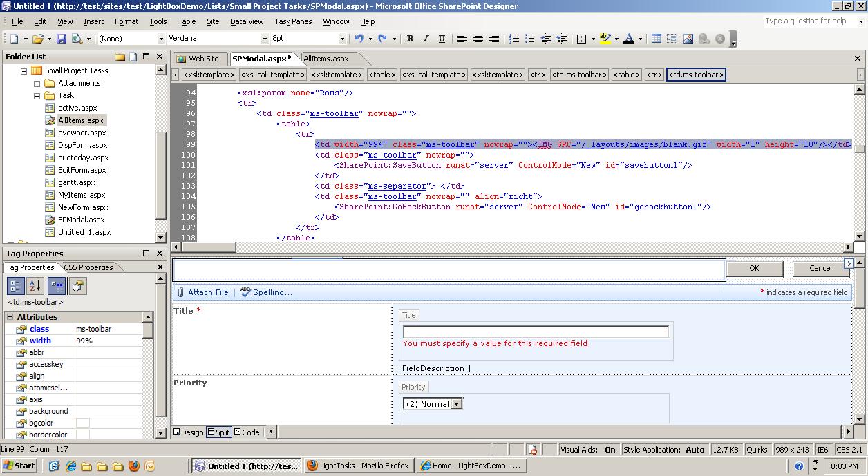Image resolution: width=868 pixels, height=476 pixels.
Task: Align text left
Action: pyautogui.click(x=462, y=39)
